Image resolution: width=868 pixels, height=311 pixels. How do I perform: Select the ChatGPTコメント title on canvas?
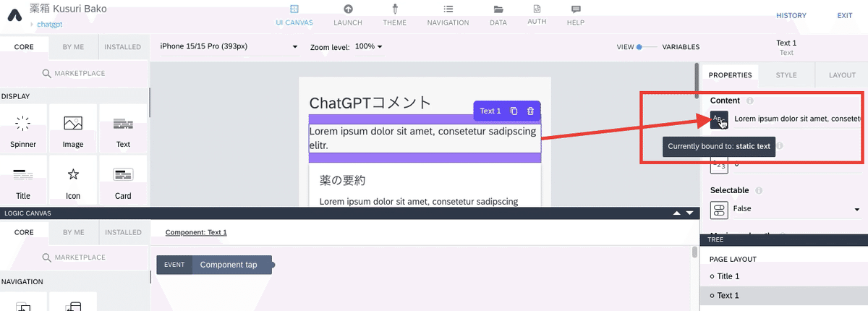pyautogui.click(x=370, y=103)
